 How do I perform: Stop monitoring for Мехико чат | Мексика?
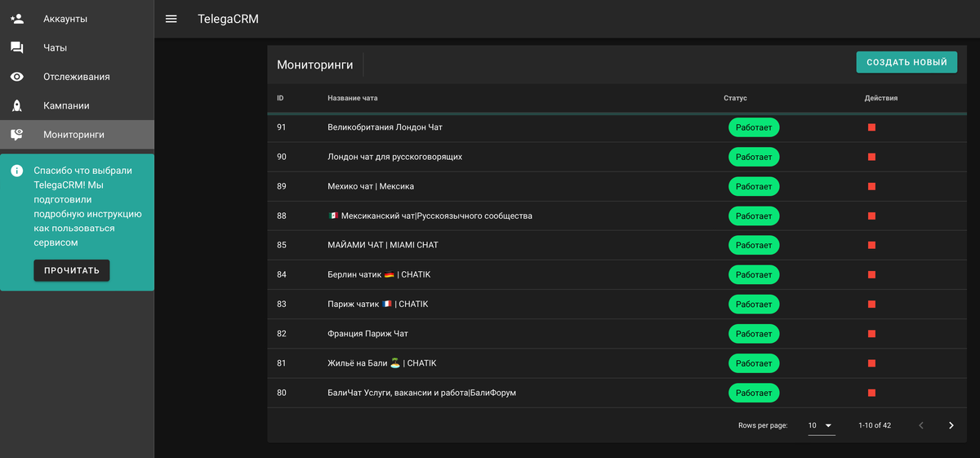(871, 186)
